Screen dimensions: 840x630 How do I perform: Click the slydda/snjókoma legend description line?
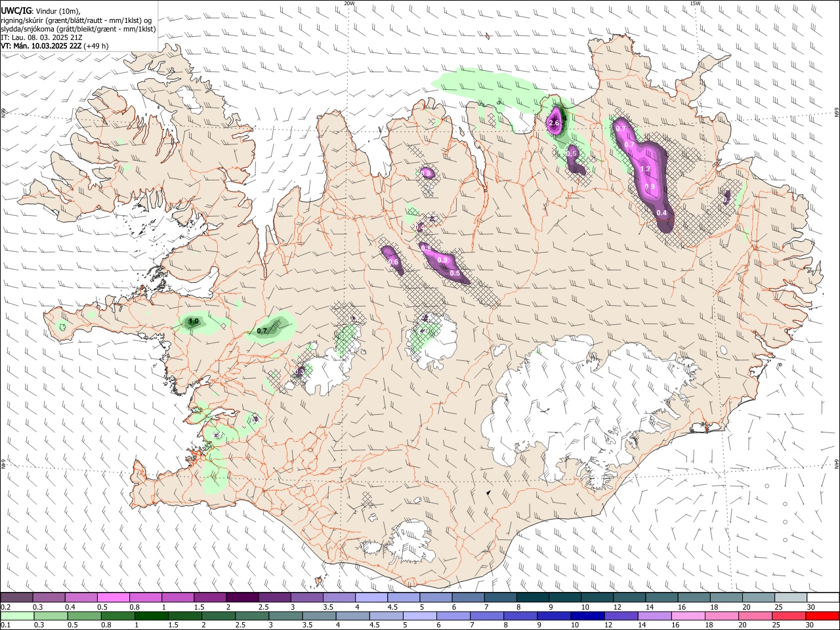click(x=78, y=29)
